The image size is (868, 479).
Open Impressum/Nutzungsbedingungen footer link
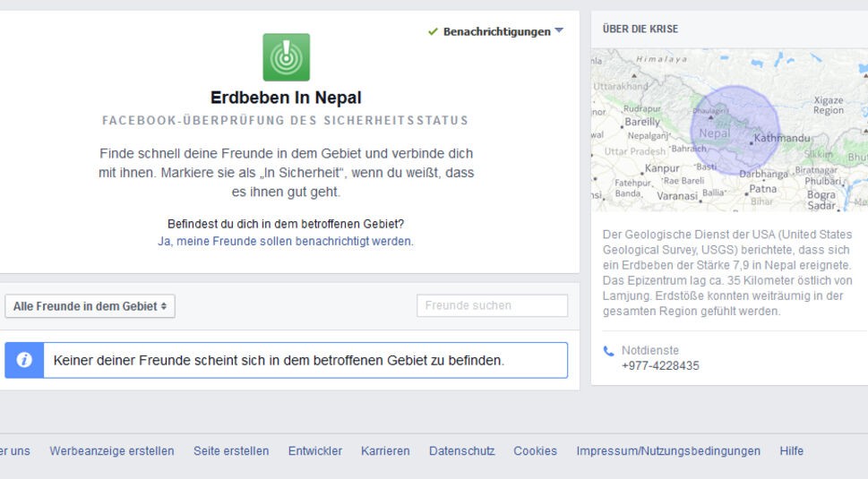click(668, 450)
